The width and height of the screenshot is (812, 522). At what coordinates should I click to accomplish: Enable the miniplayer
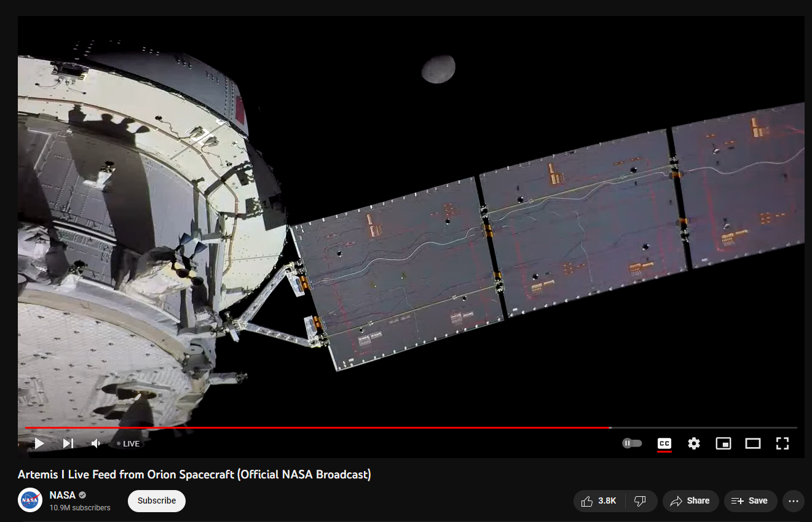[723, 443]
